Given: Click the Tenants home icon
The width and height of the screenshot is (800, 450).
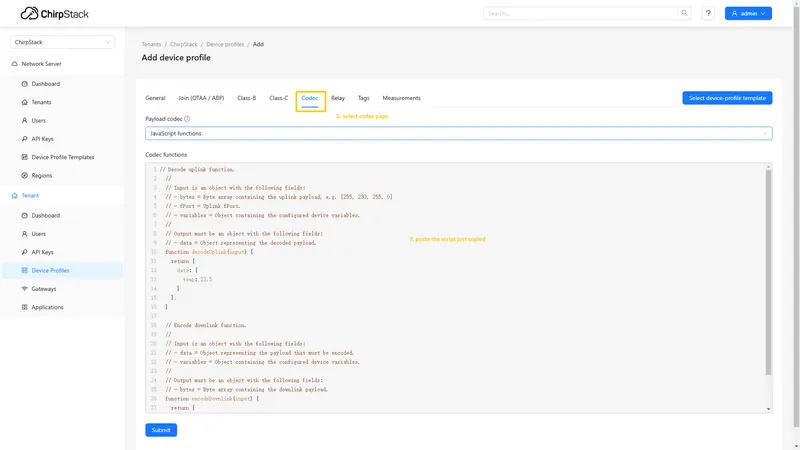Looking at the screenshot, I should [24, 102].
